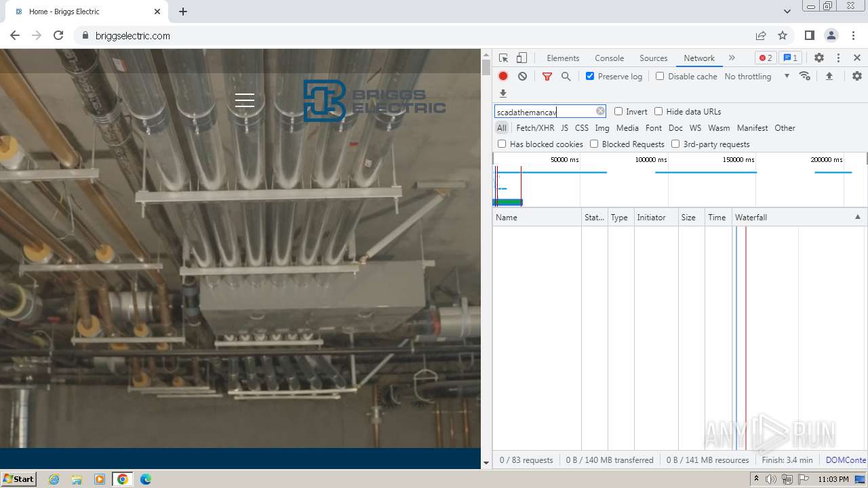
Task: Close the Home - Briggs Electric tab
Action: pos(157,12)
